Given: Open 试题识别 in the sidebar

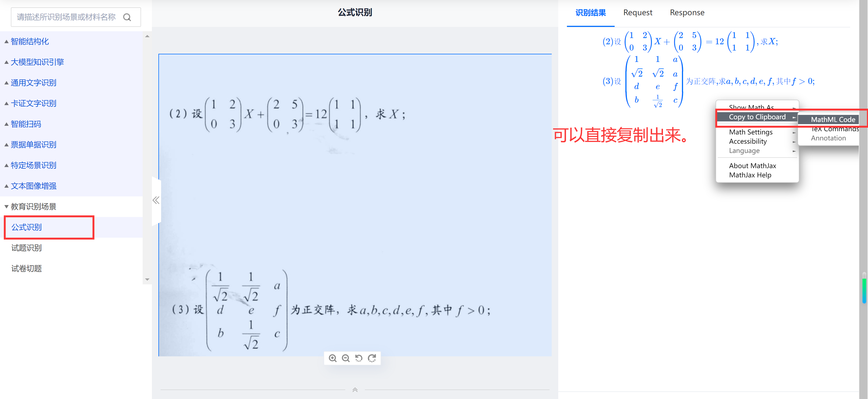Looking at the screenshot, I should coord(27,248).
